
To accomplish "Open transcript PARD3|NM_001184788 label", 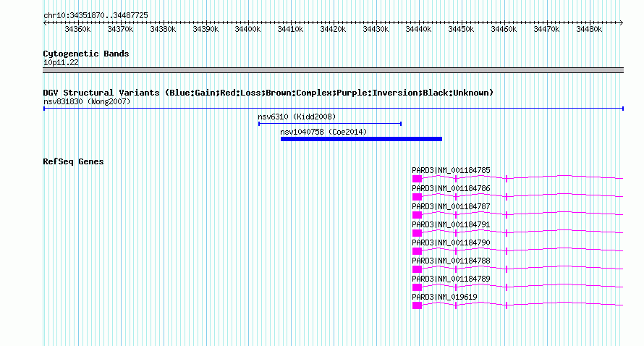I will tap(451, 261).
